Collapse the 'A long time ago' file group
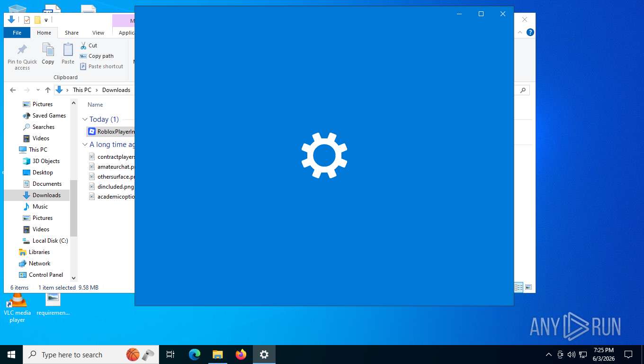The height and width of the screenshot is (364, 644). click(x=85, y=145)
